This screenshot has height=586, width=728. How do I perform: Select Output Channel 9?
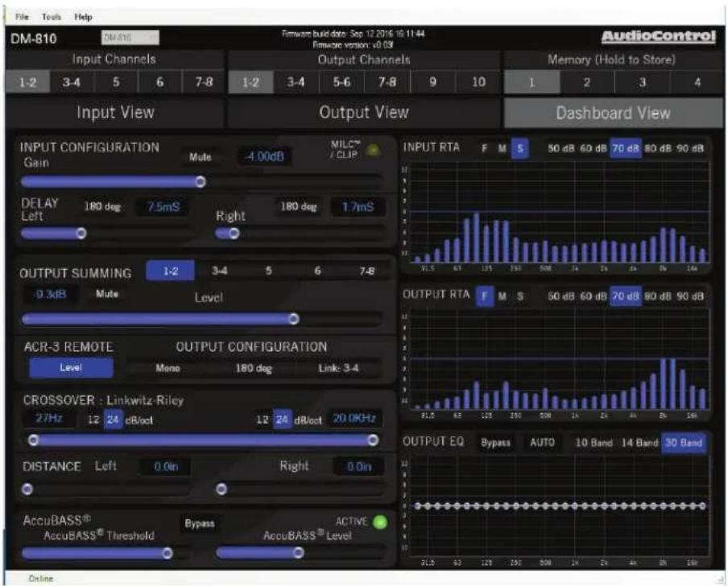[432, 82]
